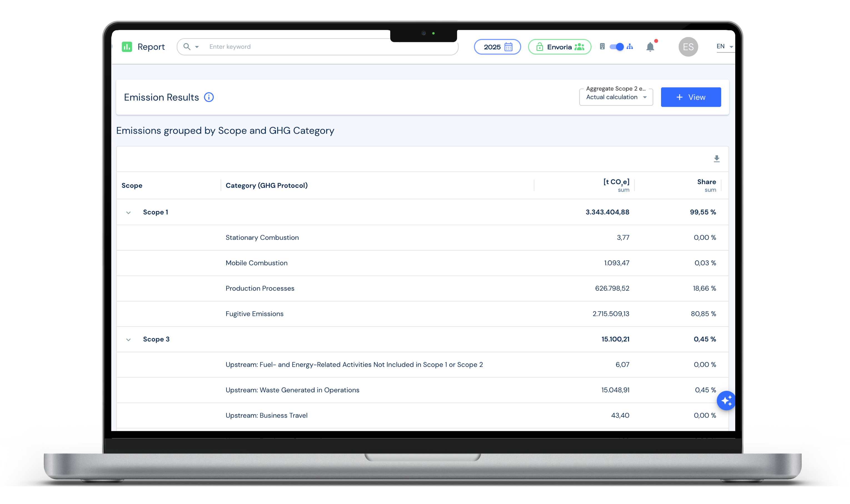The width and height of the screenshot is (850, 504).
Task: Download the emissions table
Action: click(x=717, y=159)
